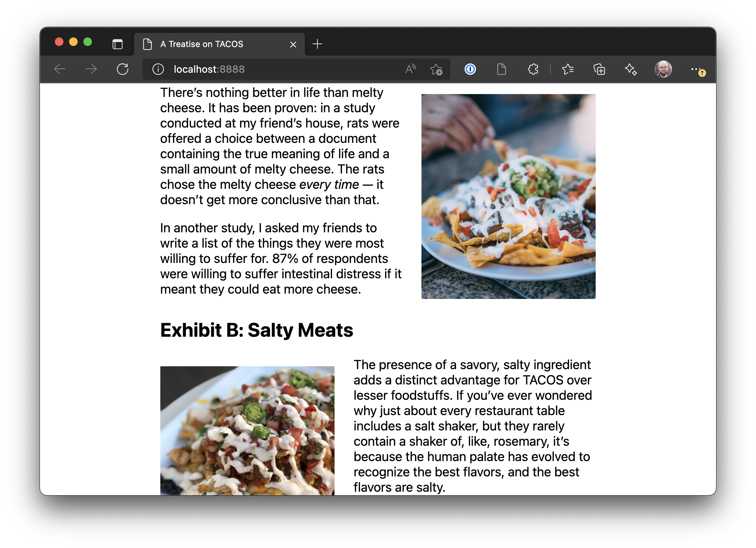Image resolution: width=756 pixels, height=548 pixels.
Task: Click paragraph starting There's nothing better
Action: click(x=280, y=146)
